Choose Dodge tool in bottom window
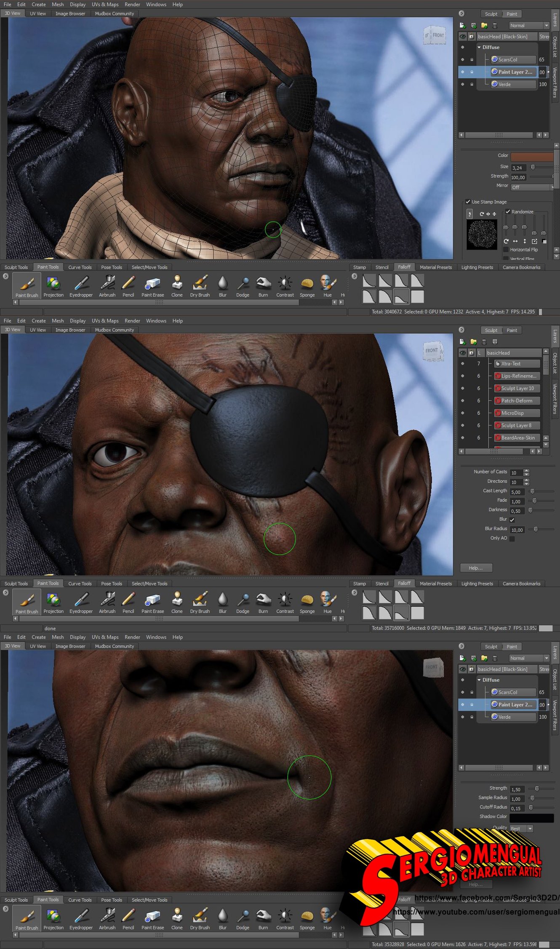 coord(243,918)
